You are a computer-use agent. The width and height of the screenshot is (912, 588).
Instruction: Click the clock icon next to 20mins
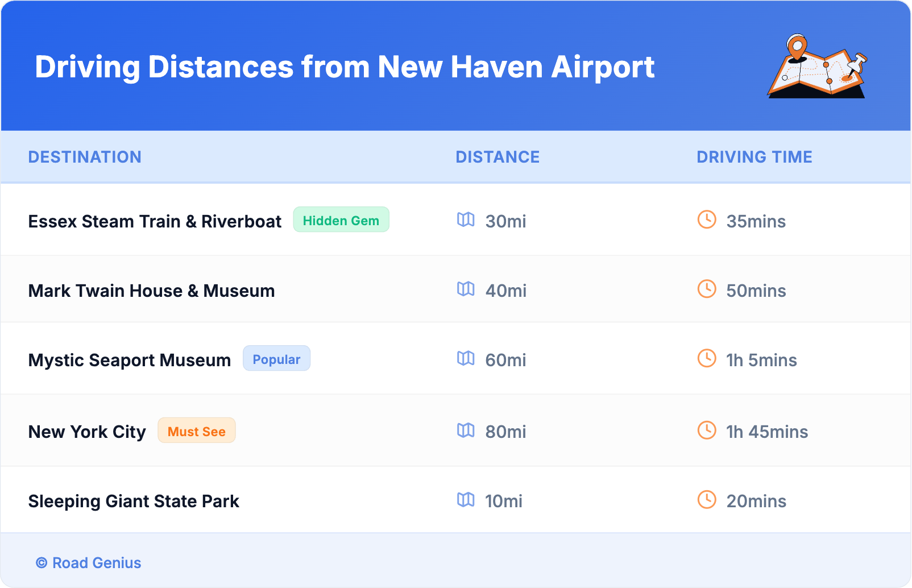pos(707,499)
